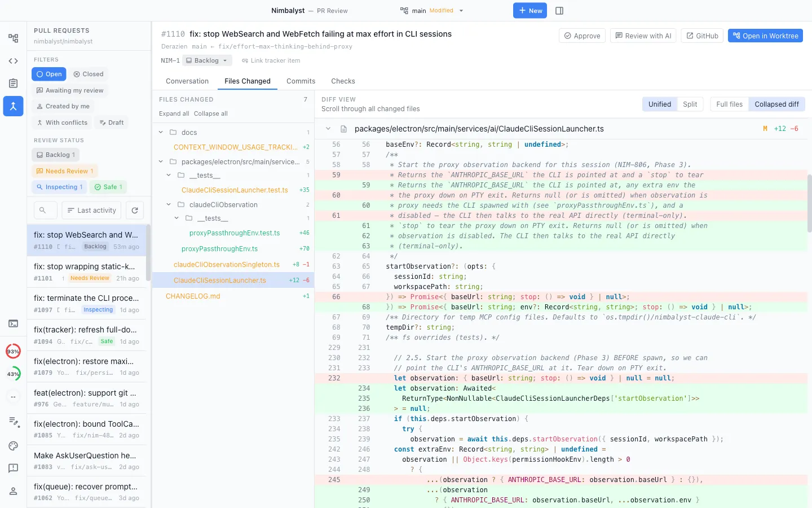Open ClaudeCliSessionLauncher.test.ts file
Image resolution: width=812 pixels, height=508 pixels.
coord(233,190)
